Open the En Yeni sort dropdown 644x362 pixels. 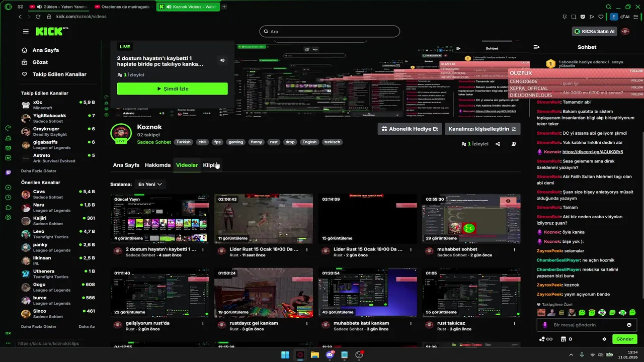pyautogui.click(x=150, y=185)
